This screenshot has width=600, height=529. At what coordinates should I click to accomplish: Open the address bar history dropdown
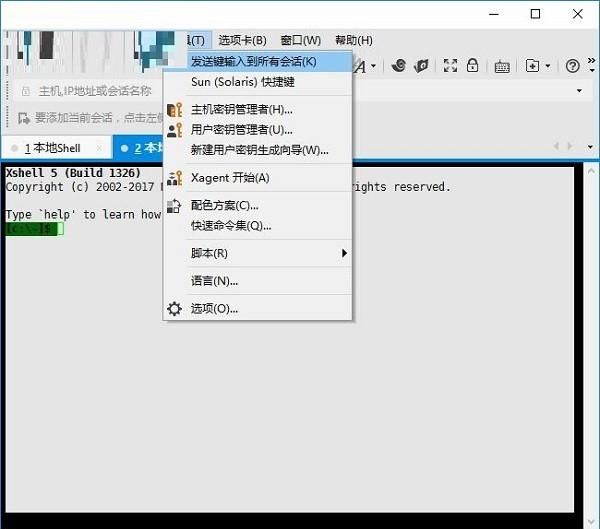(x=579, y=91)
